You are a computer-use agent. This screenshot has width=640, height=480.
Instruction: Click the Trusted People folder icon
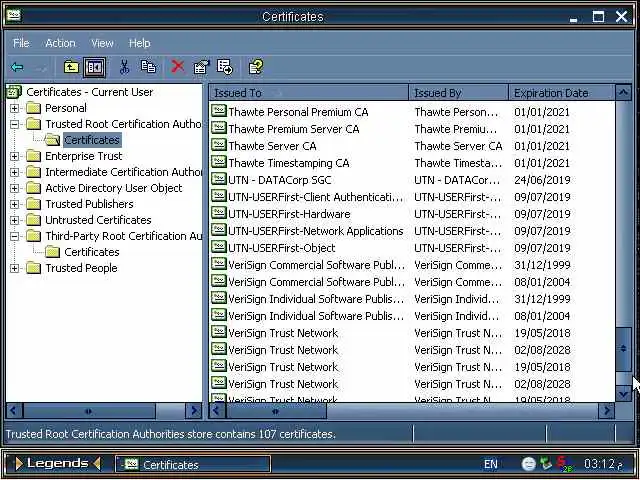(33, 268)
